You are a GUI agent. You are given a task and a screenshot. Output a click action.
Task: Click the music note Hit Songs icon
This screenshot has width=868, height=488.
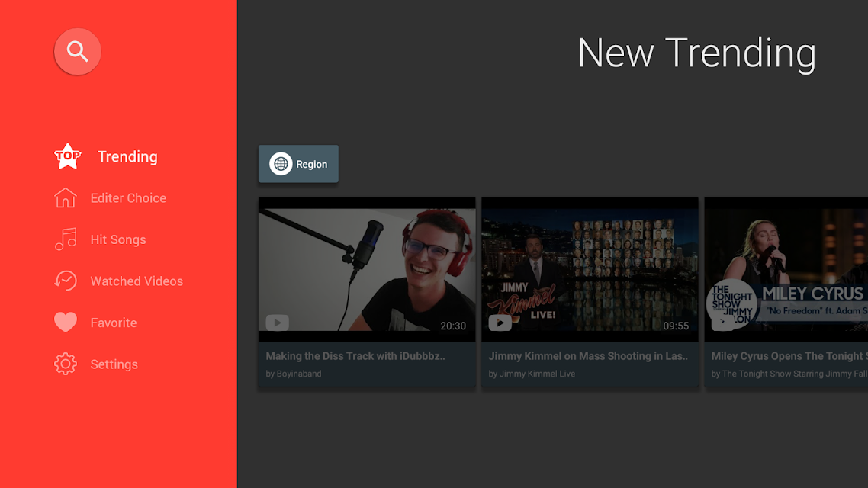tap(66, 239)
